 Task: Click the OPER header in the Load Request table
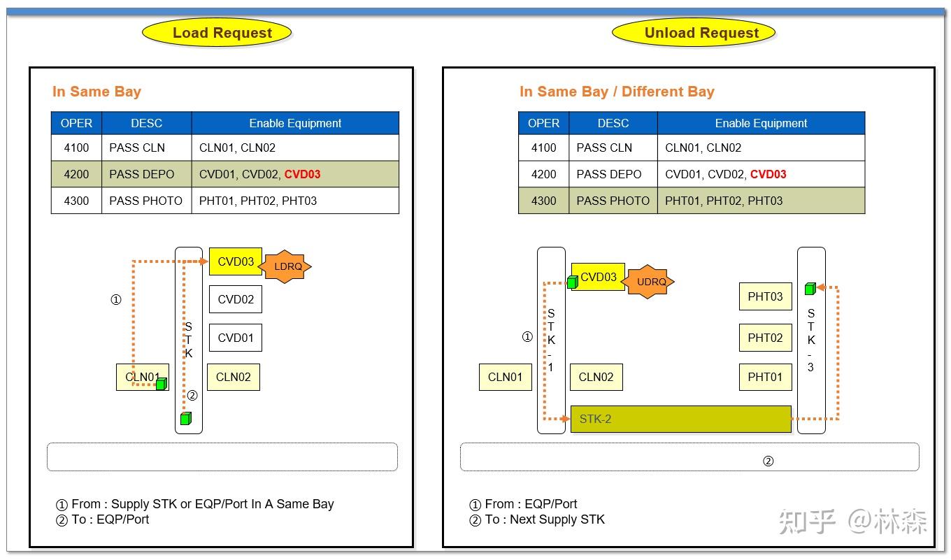click(76, 123)
